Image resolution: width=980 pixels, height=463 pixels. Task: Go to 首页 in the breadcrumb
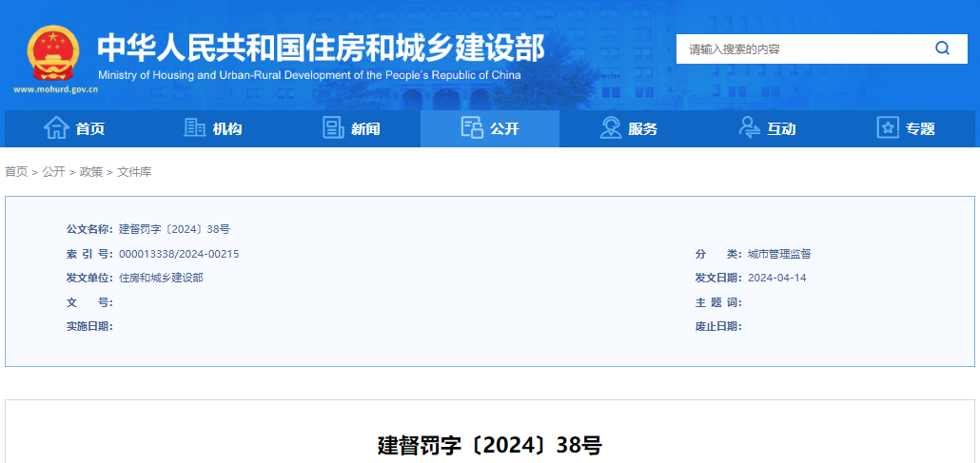pyautogui.click(x=16, y=172)
